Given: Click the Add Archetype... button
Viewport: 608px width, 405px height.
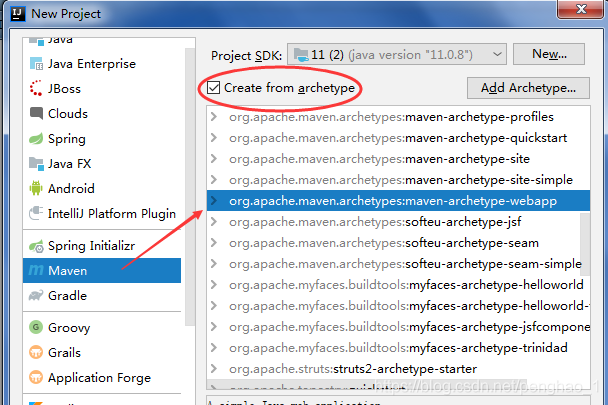Looking at the screenshot, I should coord(528,88).
